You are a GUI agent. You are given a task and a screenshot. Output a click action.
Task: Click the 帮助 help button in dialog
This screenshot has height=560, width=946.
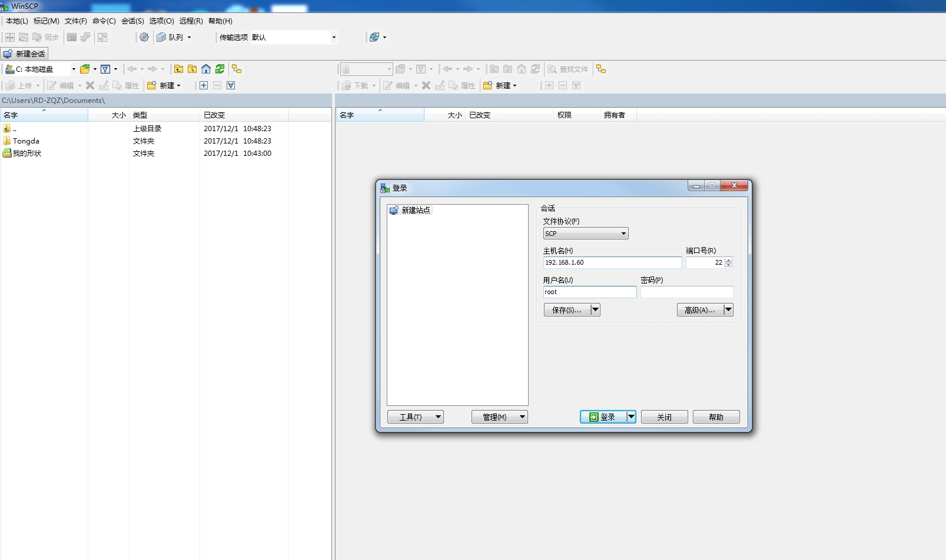(716, 417)
